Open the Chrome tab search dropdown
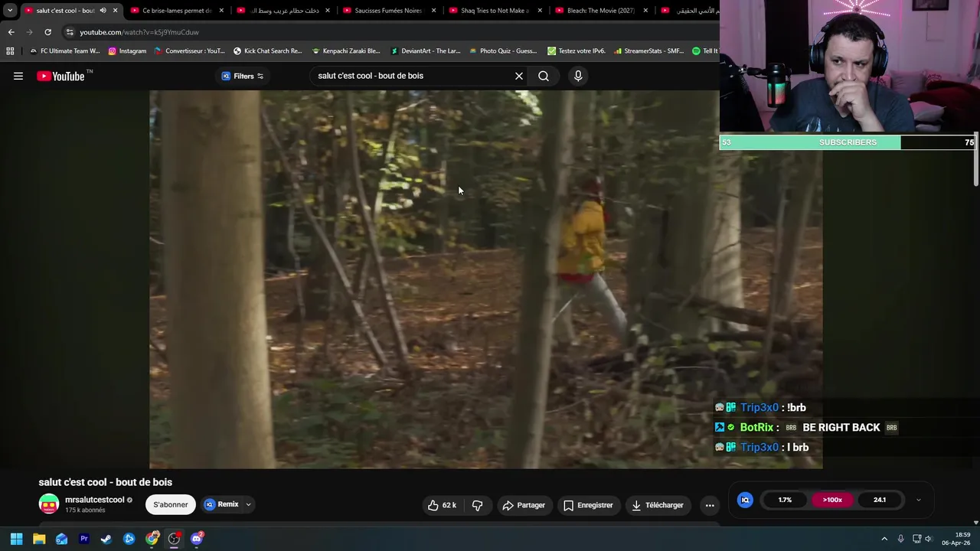 point(10,11)
